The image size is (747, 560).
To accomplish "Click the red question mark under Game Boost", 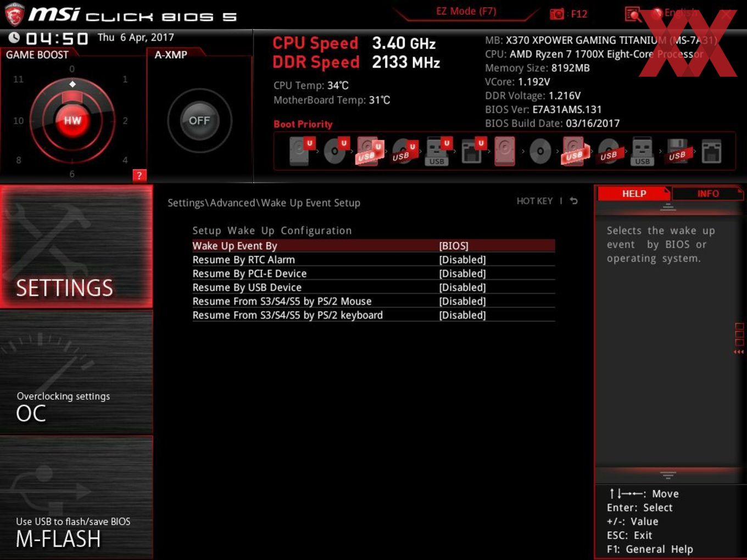I will pyautogui.click(x=140, y=175).
